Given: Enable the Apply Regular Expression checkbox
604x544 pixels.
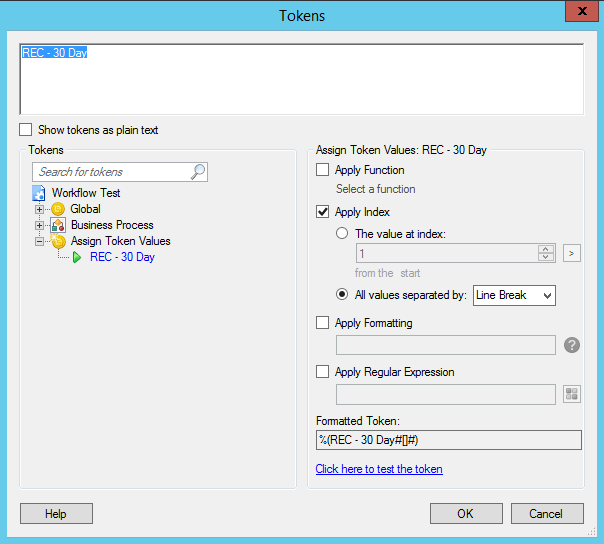Looking at the screenshot, I should [322, 372].
